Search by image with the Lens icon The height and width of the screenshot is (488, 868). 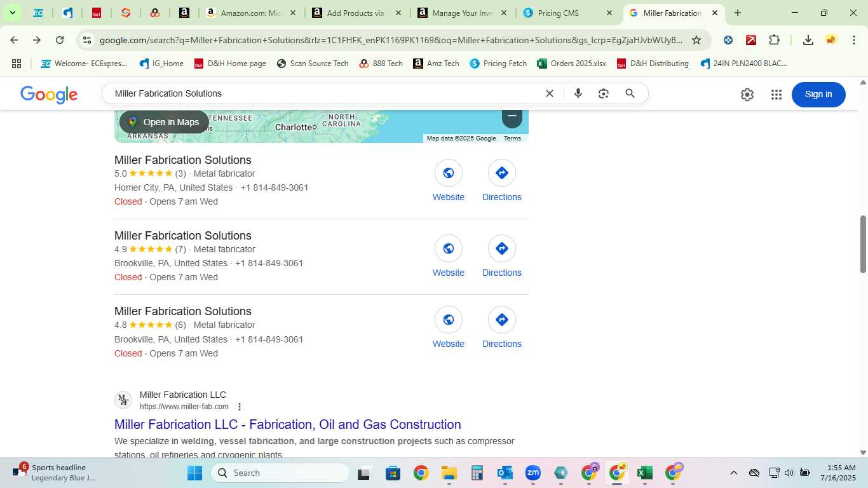point(604,93)
